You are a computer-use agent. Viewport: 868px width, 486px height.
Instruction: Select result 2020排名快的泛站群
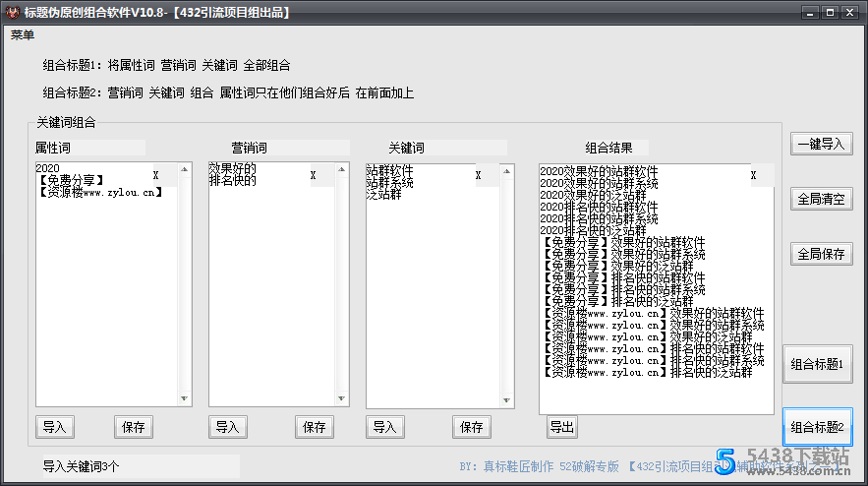click(593, 230)
